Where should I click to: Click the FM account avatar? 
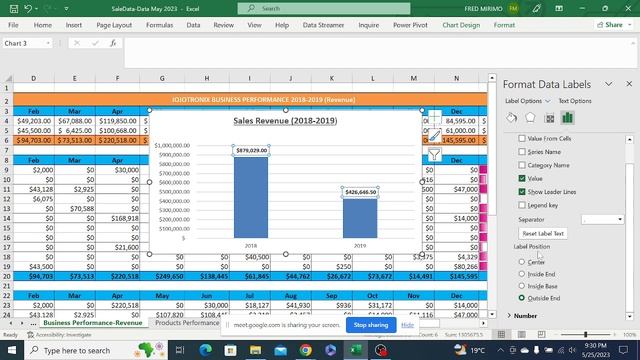(513, 8)
